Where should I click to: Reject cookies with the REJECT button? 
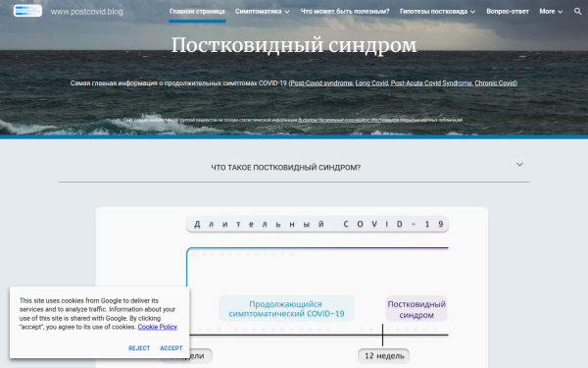coord(139,348)
